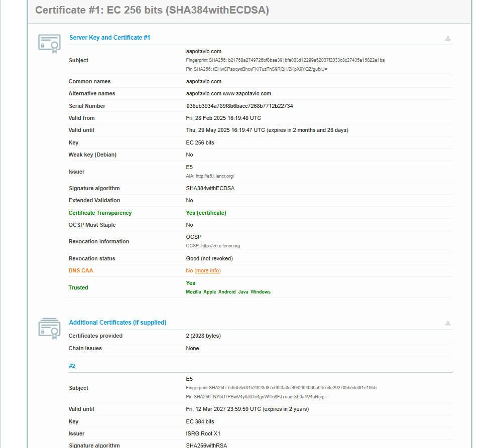Click the Additional Certificates stacked icon
The image size is (497, 448).
(49, 328)
